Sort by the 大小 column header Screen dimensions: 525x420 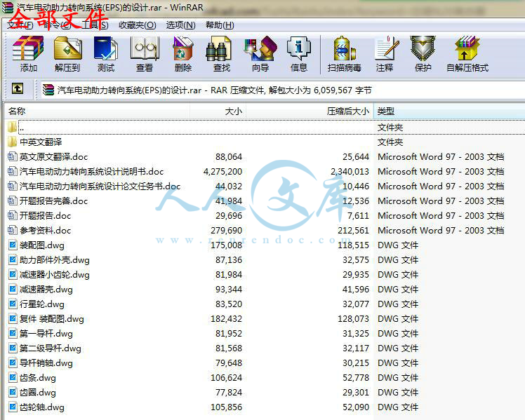(x=218, y=111)
